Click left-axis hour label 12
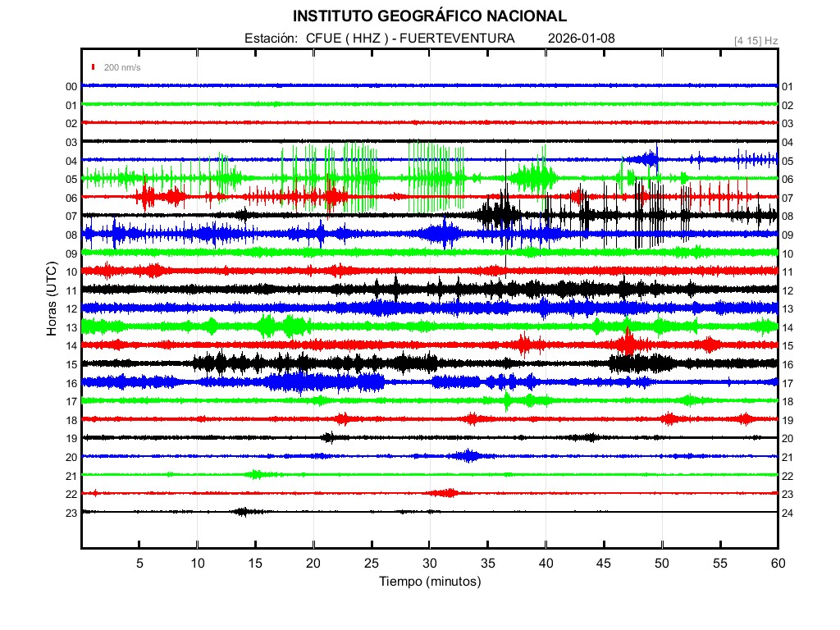Image resolution: width=840 pixels, height=630 pixels. 71,308
